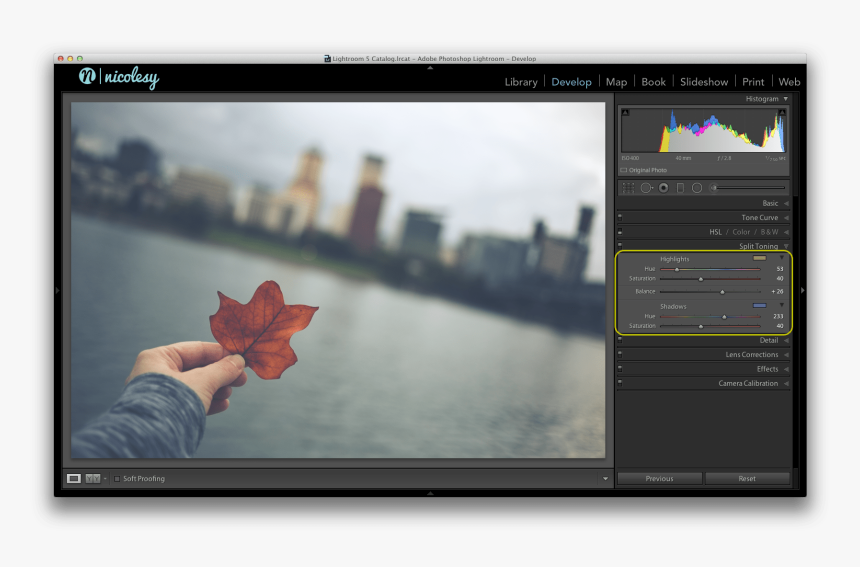The height and width of the screenshot is (567, 860).
Task: Switch to the Color adjustments tab
Action: (x=741, y=232)
